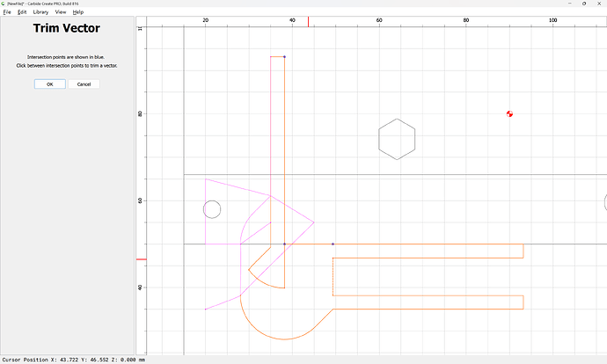This screenshot has width=607, height=364.
Task: Click the ruler label 100 on top ruler
Action: click(552, 20)
